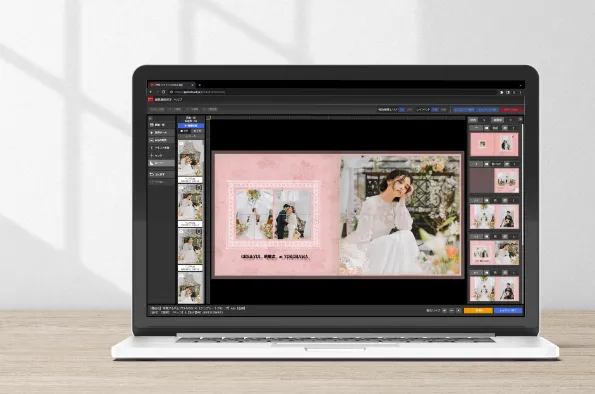Open the Help menu next to the logo
595x394 pixels.
(178, 100)
